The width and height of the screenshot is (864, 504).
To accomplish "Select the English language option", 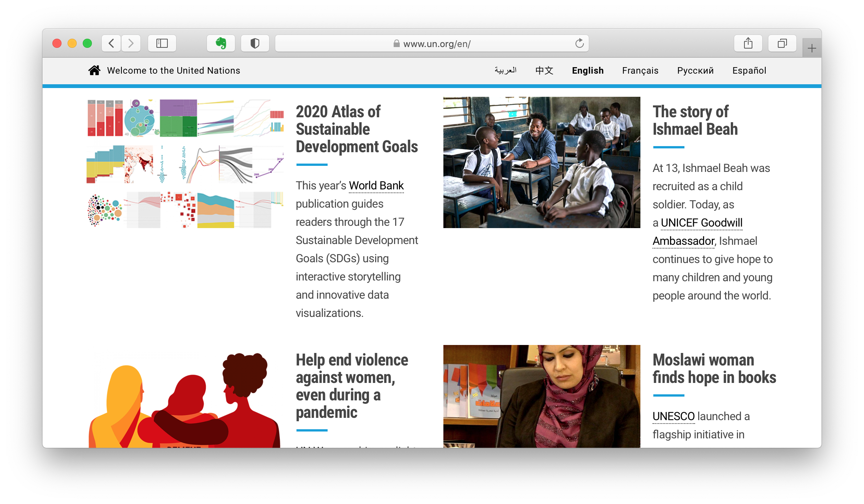I will 588,71.
